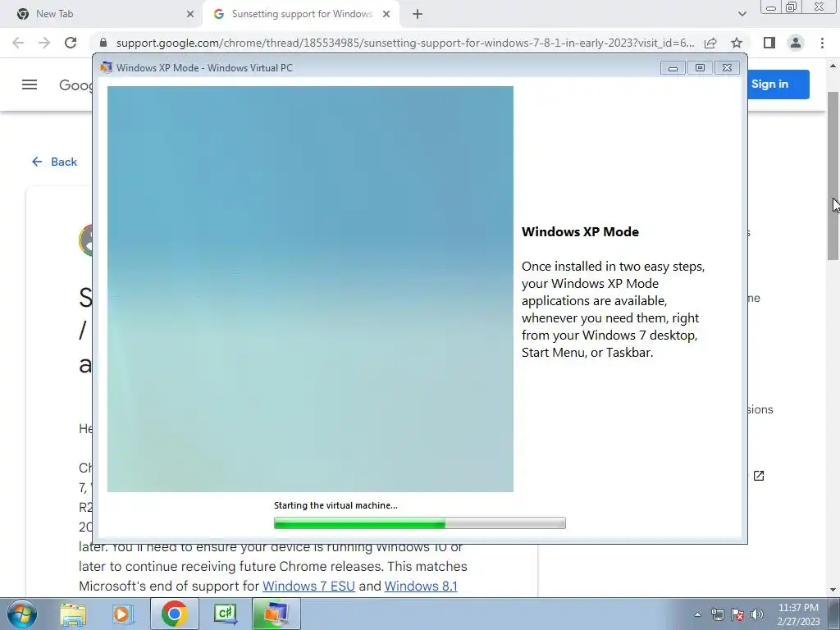Reload the page with the refresh icon
840x630 pixels.
[71, 43]
